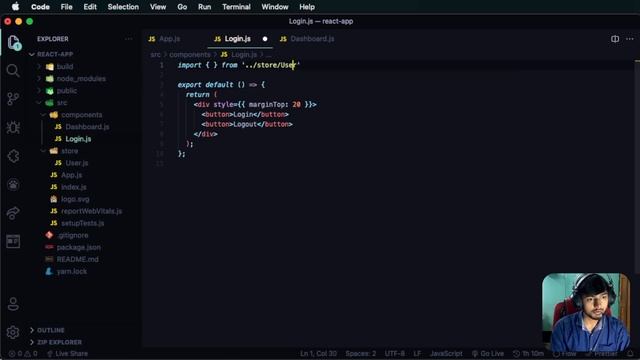Open the Selection menu
The image size is (640, 360).
coord(123,7)
